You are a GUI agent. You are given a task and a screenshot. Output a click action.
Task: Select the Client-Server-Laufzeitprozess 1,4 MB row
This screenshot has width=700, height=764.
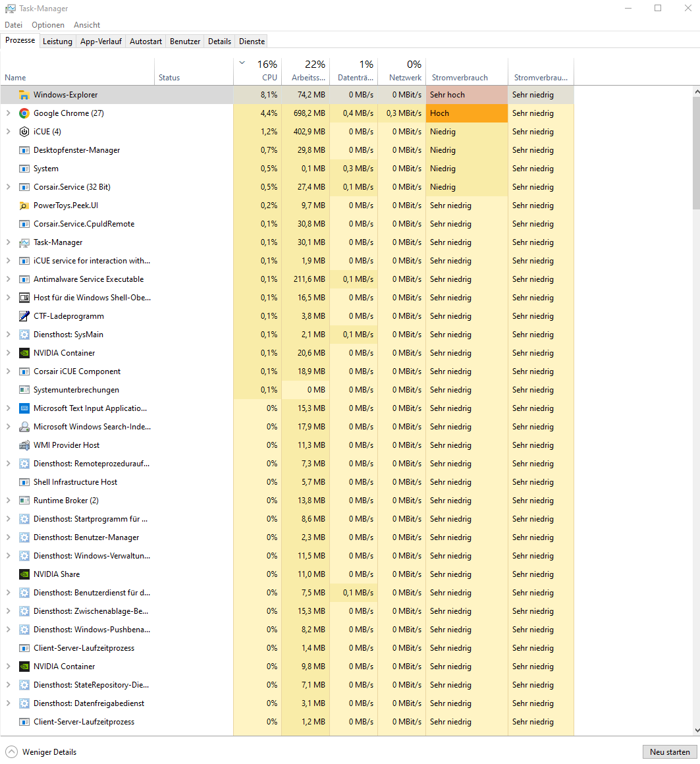coord(287,648)
